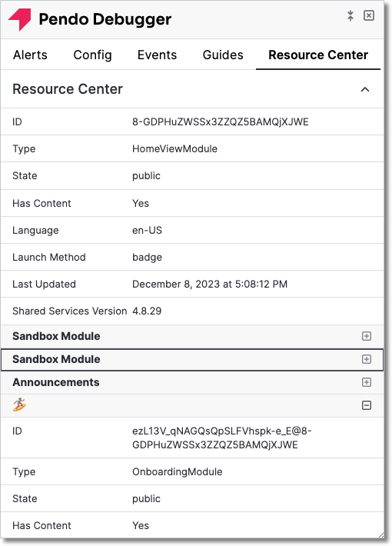Open the Config tab

point(92,55)
